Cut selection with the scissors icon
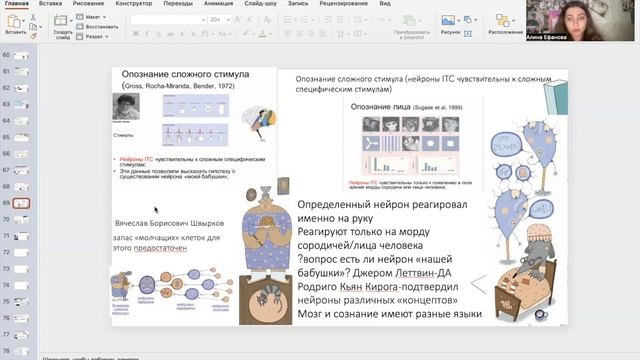This screenshot has height=360, width=640. [33, 18]
